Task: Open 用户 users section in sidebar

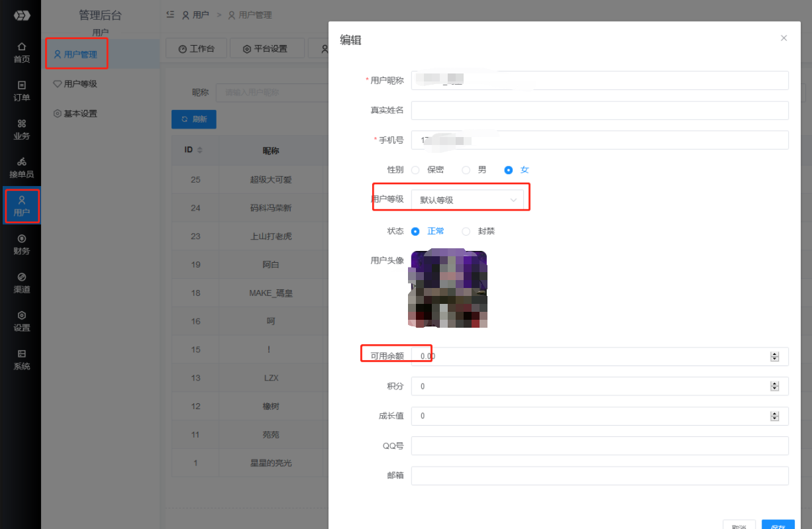Action: [21, 207]
